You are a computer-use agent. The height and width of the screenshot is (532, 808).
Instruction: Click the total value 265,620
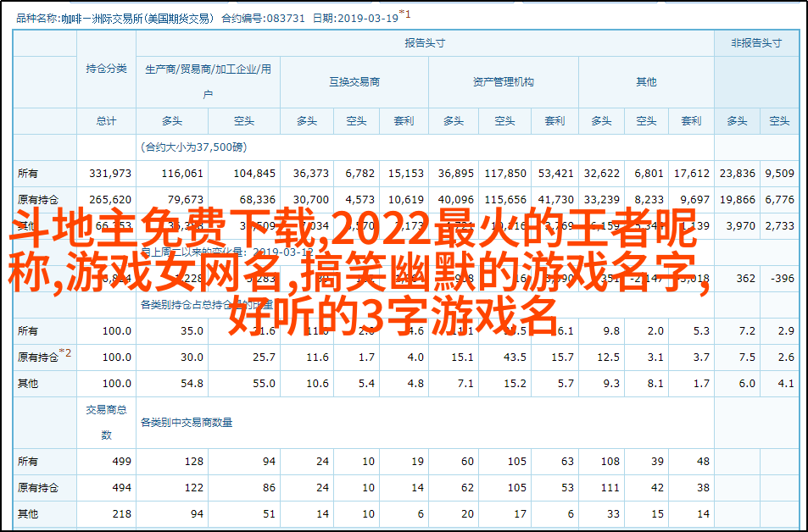(x=110, y=199)
